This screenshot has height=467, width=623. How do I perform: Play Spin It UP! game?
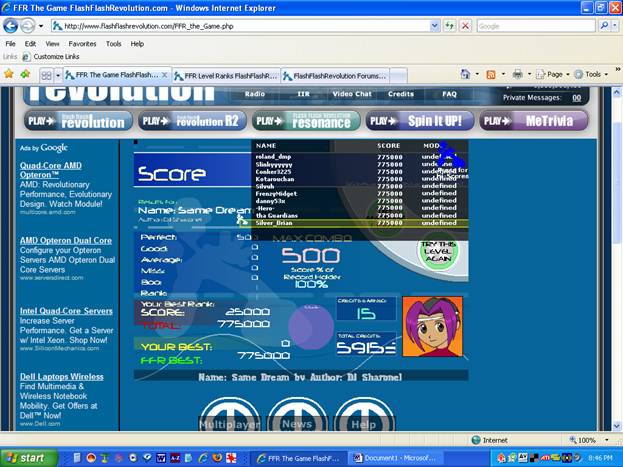click(420, 121)
